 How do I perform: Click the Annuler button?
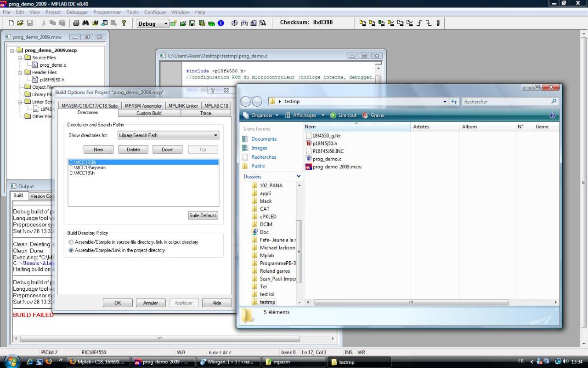pyautogui.click(x=151, y=303)
